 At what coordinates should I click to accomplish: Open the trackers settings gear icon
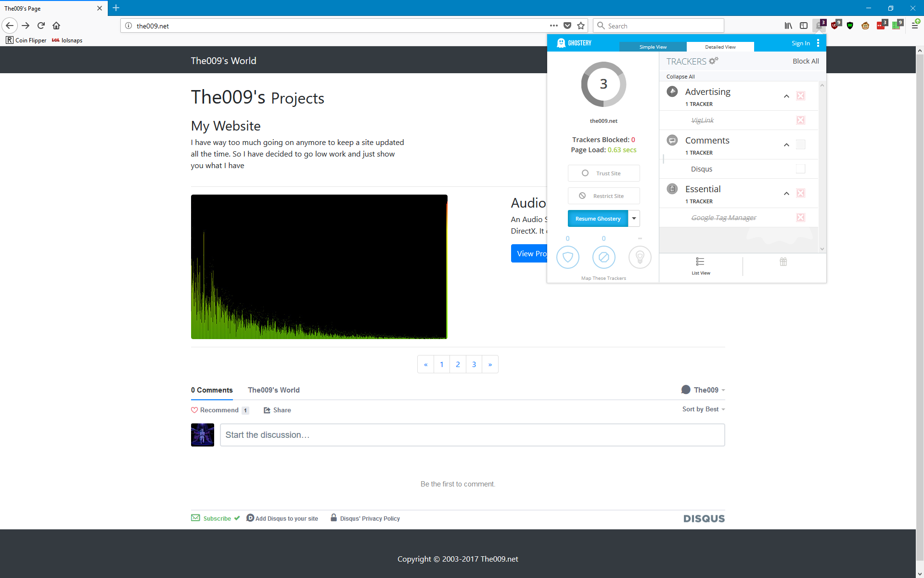pyautogui.click(x=713, y=61)
